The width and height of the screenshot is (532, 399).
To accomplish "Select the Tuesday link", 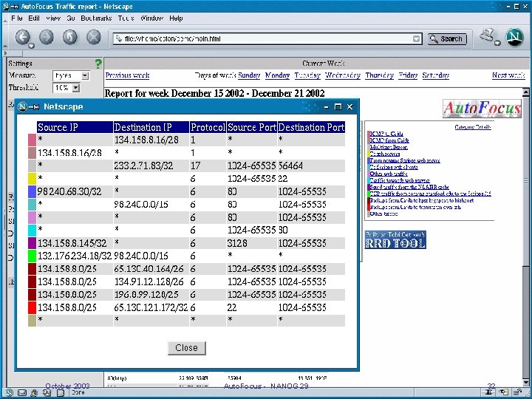I will [307, 75].
